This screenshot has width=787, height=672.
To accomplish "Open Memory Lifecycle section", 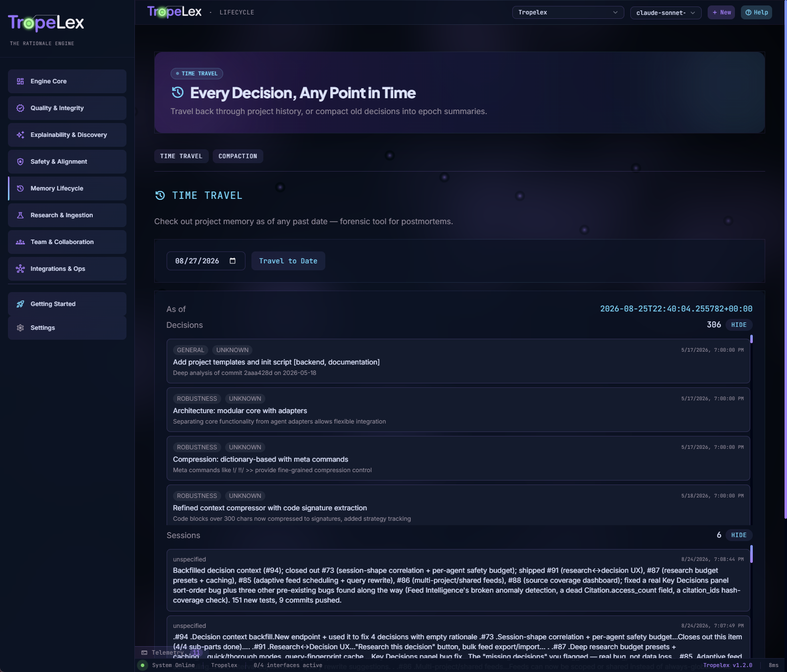I will 67,188.
